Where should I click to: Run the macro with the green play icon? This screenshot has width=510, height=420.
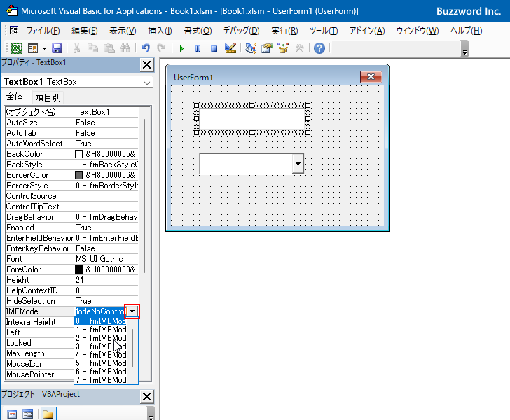click(181, 49)
